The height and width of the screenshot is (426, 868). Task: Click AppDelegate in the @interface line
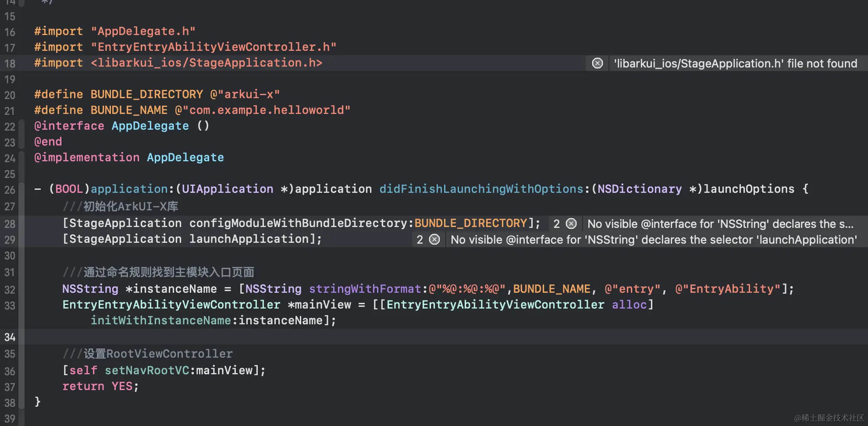(150, 126)
